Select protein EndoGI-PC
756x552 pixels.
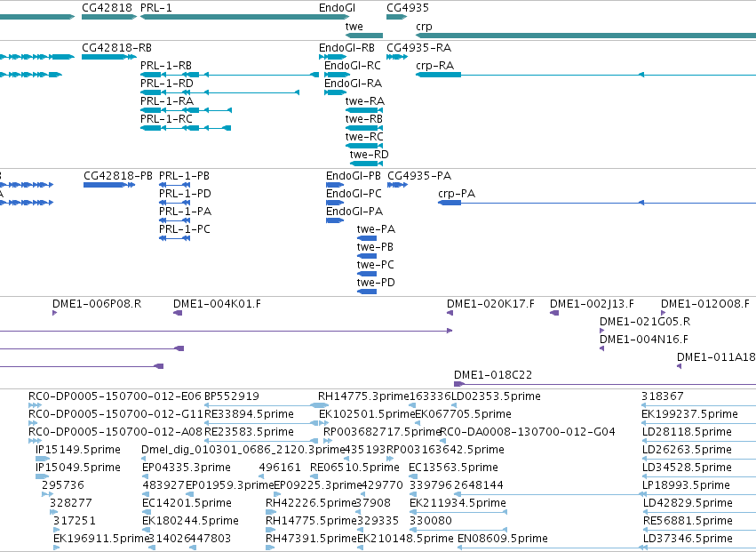click(335, 203)
